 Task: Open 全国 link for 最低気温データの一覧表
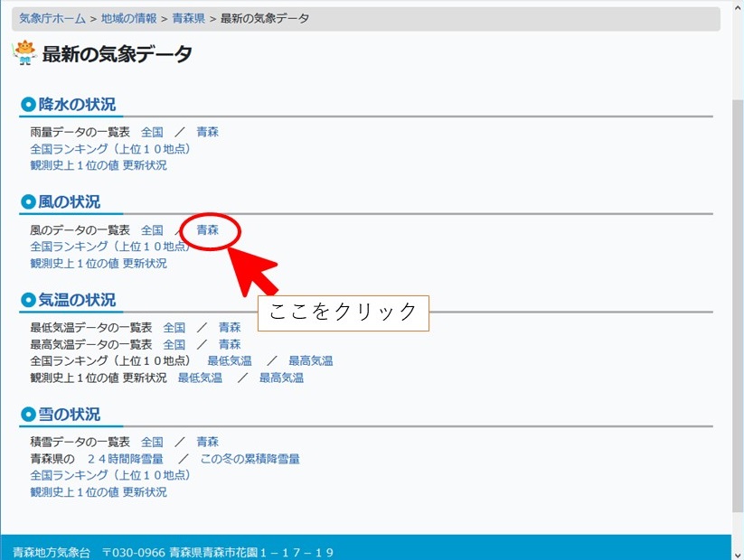tap(174, 328)
